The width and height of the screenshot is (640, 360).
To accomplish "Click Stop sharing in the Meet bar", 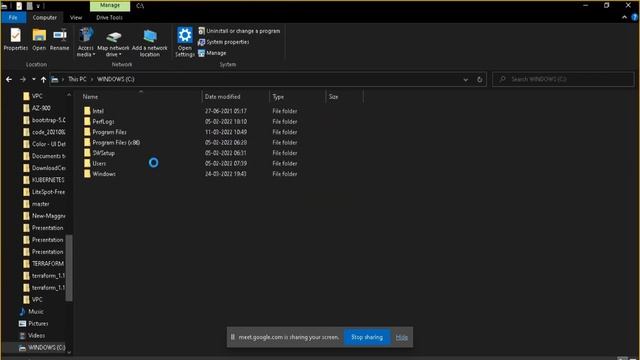I will [367, 337].
